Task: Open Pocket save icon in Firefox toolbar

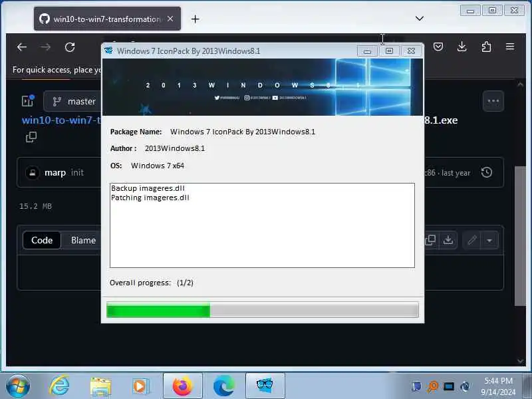Action: pos(438,47)
